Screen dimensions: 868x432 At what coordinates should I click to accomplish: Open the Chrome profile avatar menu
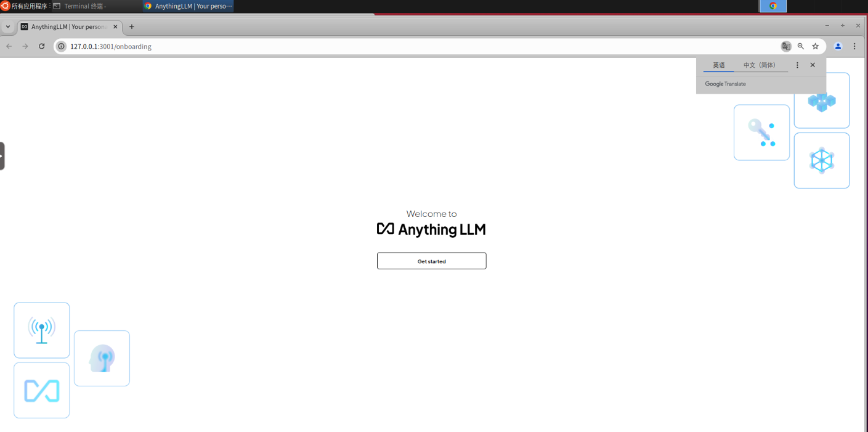click(838, 46)
